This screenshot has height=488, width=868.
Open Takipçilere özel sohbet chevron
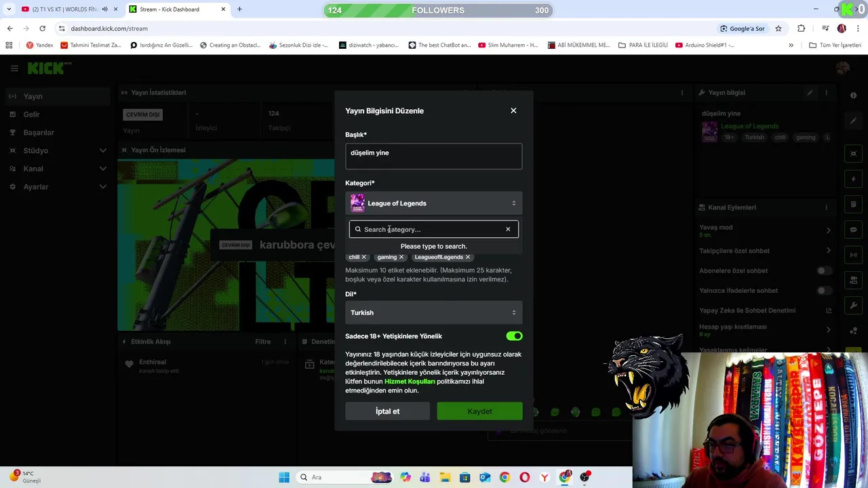pos(828,251)
